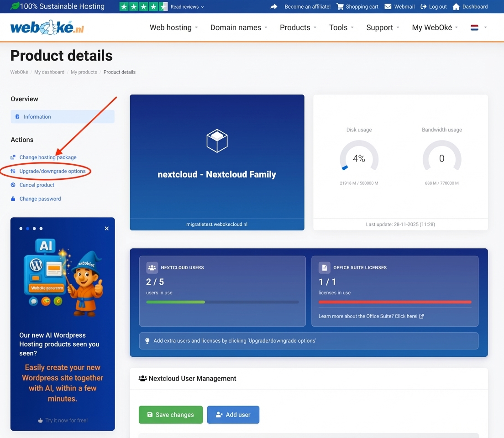Expand the Products menu

pos(298,28)
